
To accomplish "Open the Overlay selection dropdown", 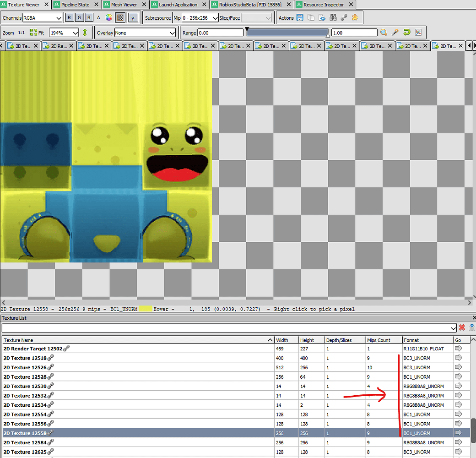I will pyautogui.click(x=137, y=33).
